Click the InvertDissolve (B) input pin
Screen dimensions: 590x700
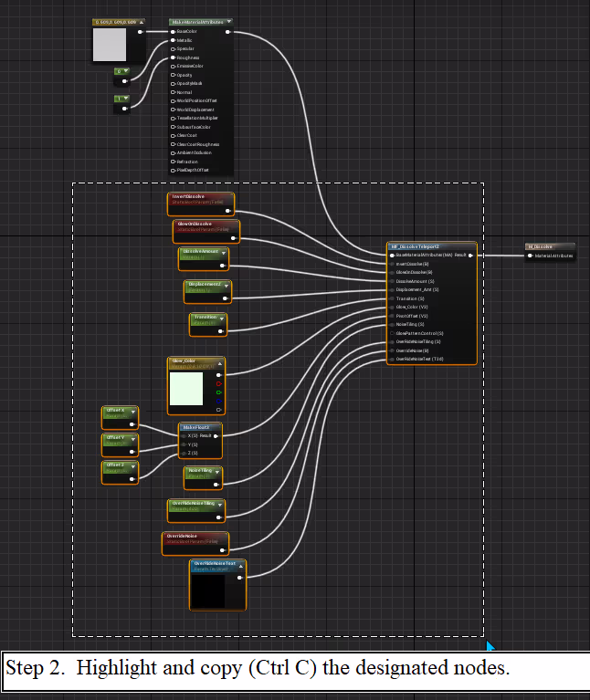(x=392, y=264)
